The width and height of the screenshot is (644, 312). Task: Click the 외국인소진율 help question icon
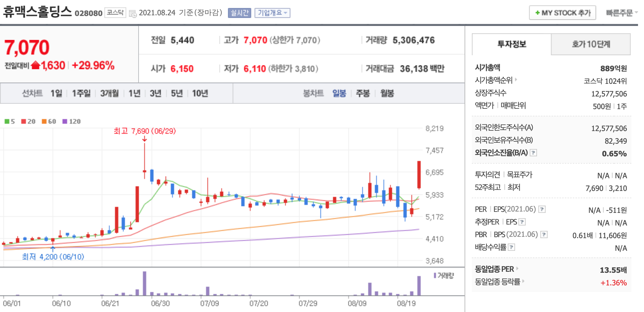click(x=533, y=153)
